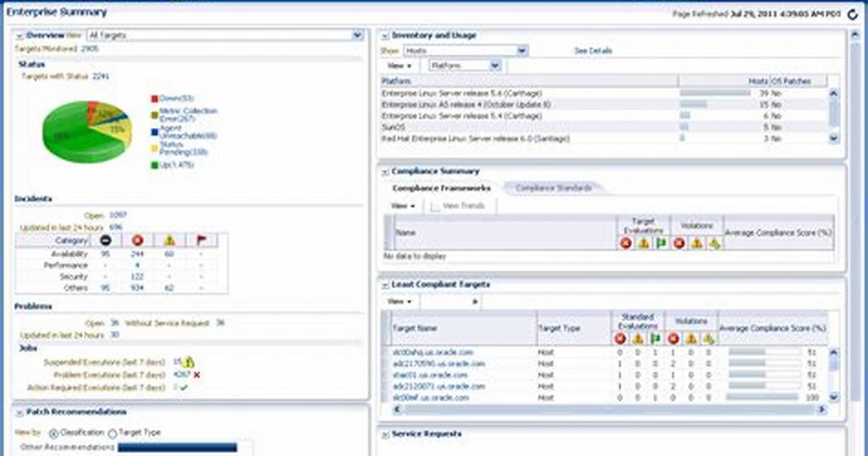Open the Status Pending legend link
The image size is (868, 456).
(x=183, y=148)
